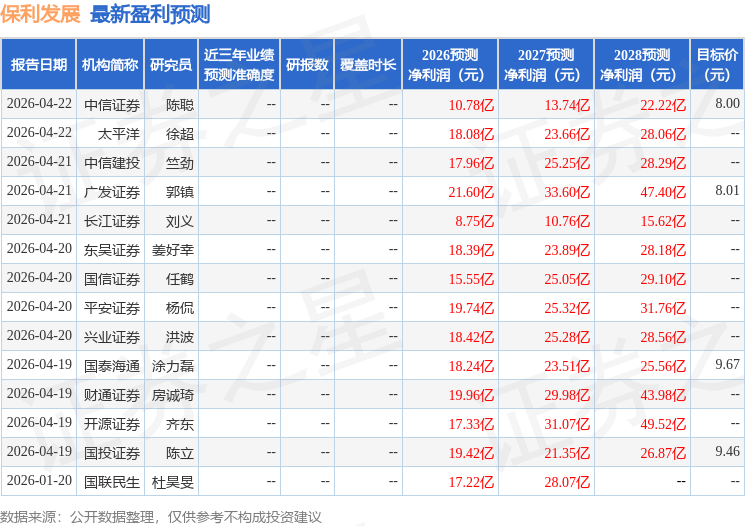Click the 开源证券 institution cell
This screenshot has width=745, height=526.
point(112,424)
